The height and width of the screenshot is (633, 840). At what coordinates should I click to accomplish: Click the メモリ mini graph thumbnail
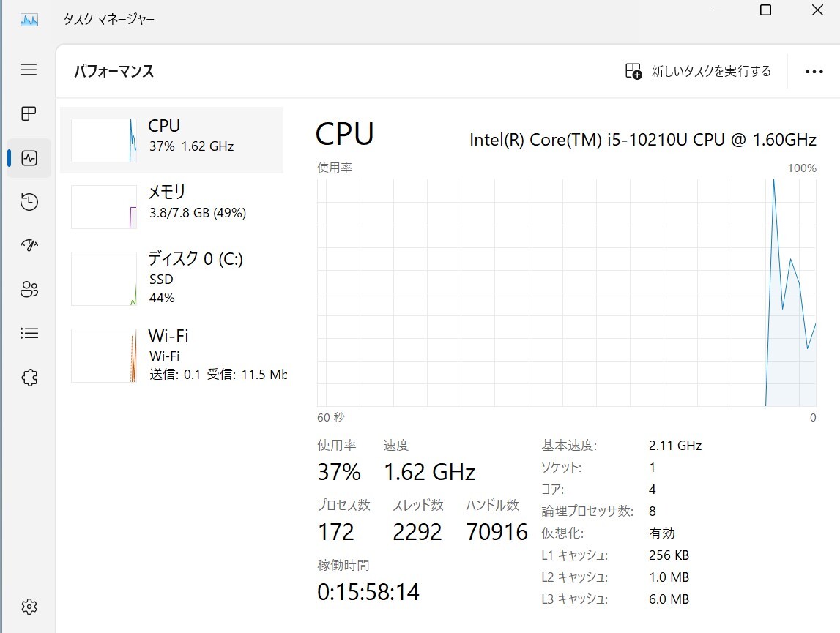[103, 206]
